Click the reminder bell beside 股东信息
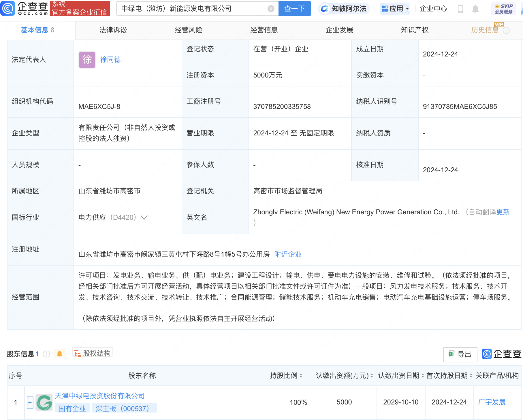 (x=60, y=354)
